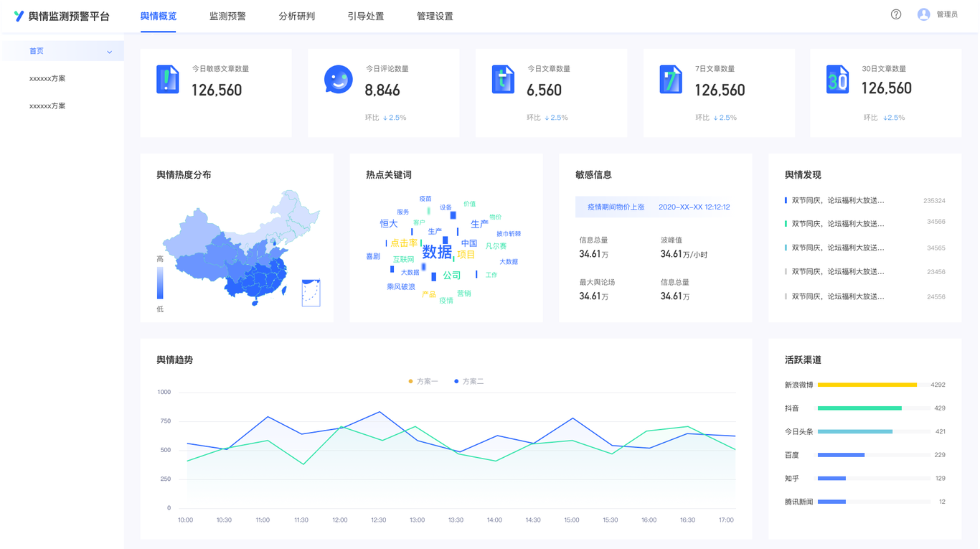Click the 腾讯新闻 channel bar
980x549 pixels.
point(831,502)
